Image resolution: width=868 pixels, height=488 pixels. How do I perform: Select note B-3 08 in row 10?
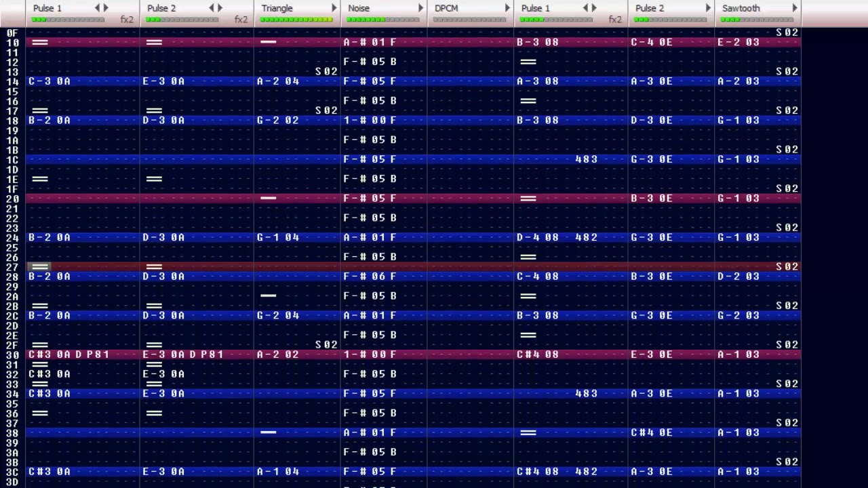538,42
